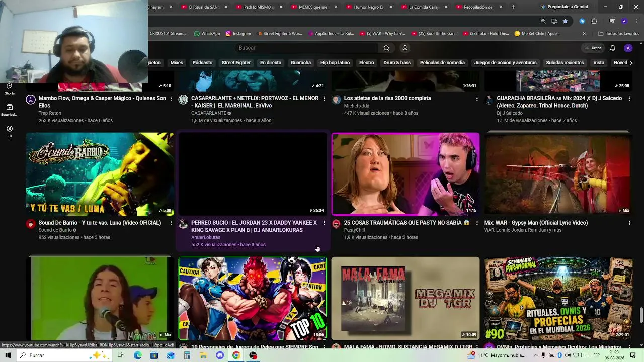644x362 pixels.
Task: Open Todos los favoritos folder
Action: [x=618, y=34]
